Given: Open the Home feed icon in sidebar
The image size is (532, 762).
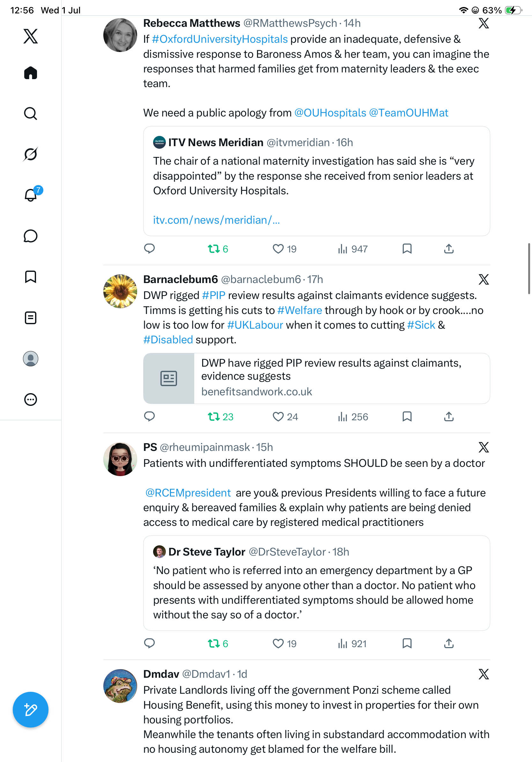Looking at the screenshot, I should click(x=31, y=73).
